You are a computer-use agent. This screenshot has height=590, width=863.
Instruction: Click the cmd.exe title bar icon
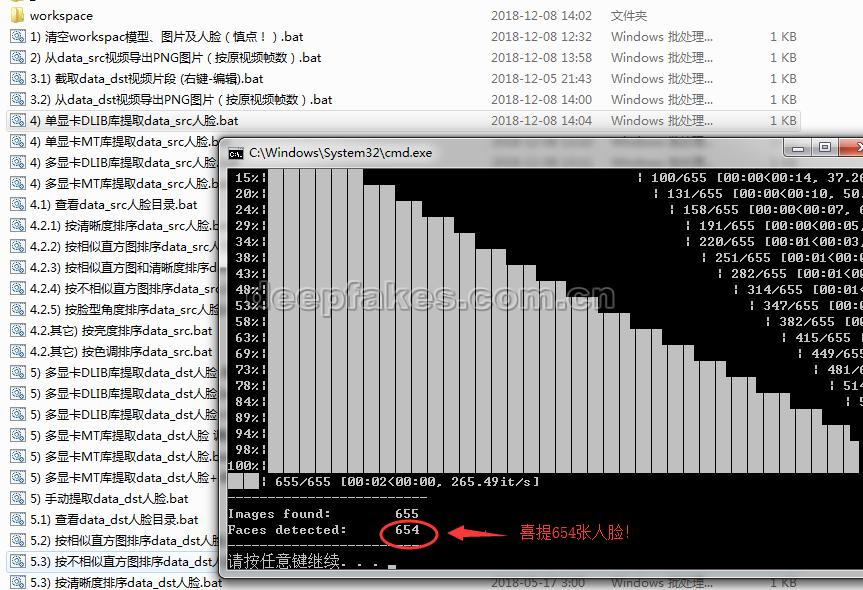click(236, 154)
